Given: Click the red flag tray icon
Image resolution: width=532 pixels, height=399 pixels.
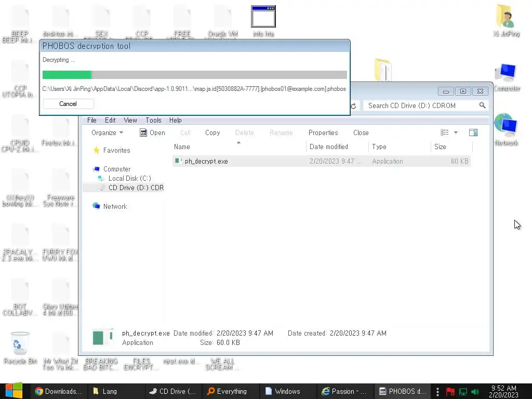Looking at the screenshot, I should [x=450, y=392].
